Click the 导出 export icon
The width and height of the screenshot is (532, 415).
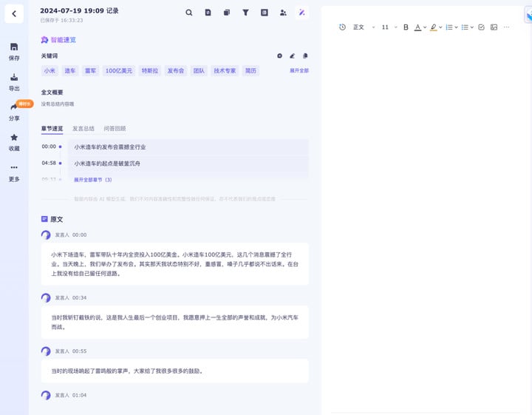pos(14,77)
